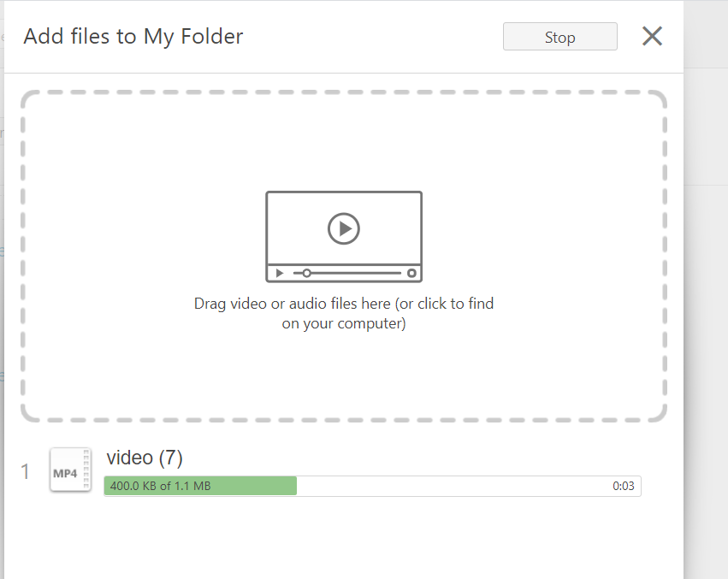
Task: Click the end circle of illustration timeline
Action: tap(411, 273)
